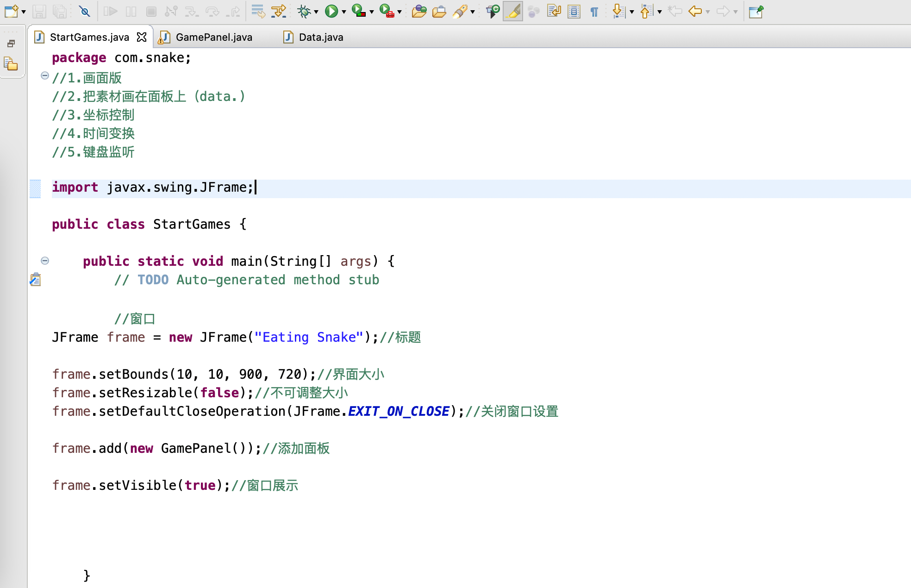Click the green Run button
Viewport: 911px width, 588px height.
click(x=331, y=11)
